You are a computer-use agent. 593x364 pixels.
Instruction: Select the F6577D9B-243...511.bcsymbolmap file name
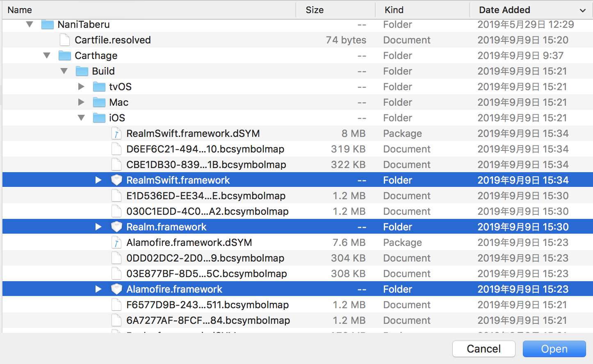[x=208, y=305]
